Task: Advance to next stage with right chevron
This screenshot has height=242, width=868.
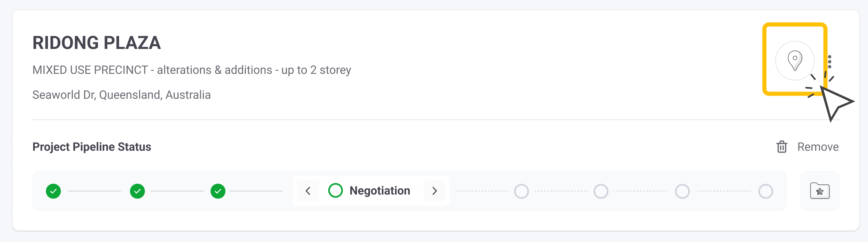Action: [x=434, y=191]
